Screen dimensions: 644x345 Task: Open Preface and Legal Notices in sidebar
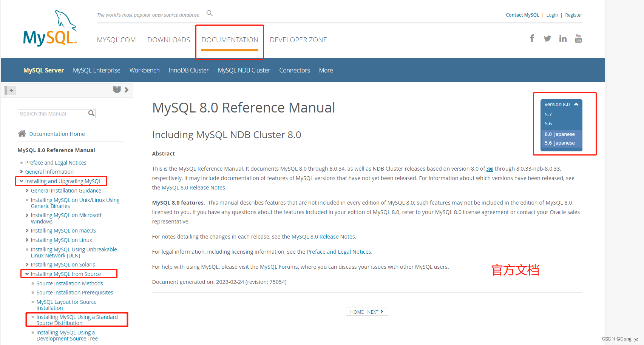56,163
